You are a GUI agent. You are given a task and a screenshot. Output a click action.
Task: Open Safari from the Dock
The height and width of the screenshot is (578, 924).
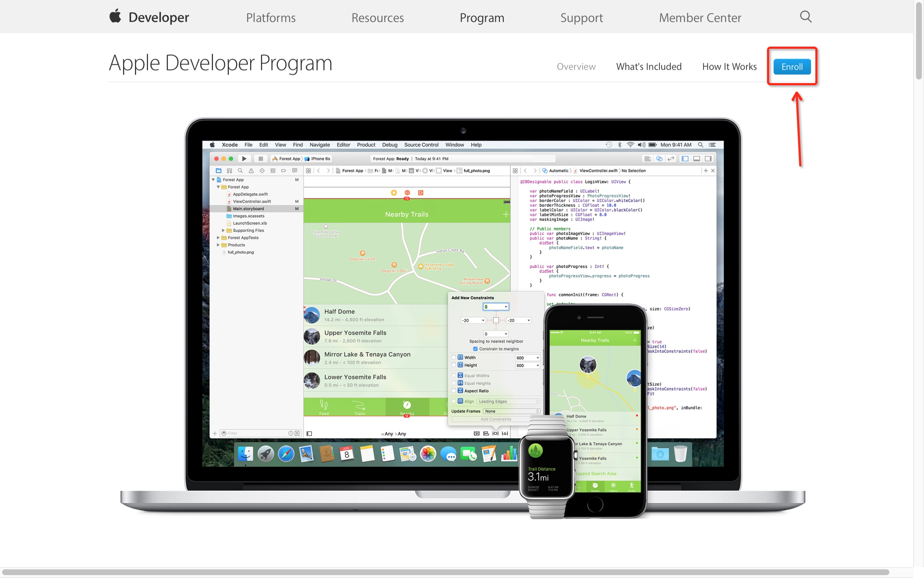point(286,454)
